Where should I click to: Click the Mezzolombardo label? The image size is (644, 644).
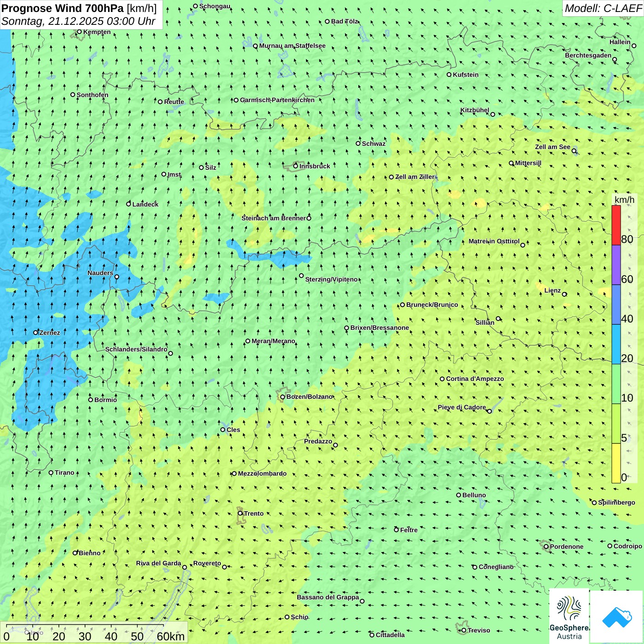coord(262,473)
